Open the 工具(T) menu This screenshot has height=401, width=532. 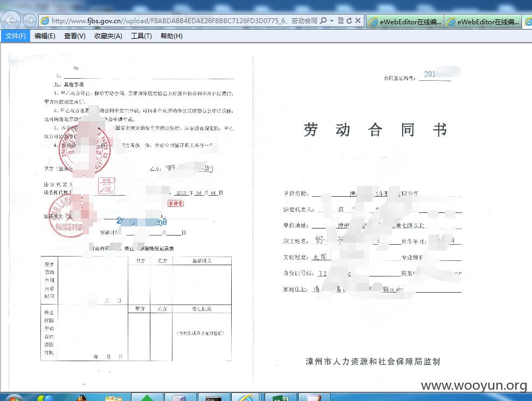[141, 36]
